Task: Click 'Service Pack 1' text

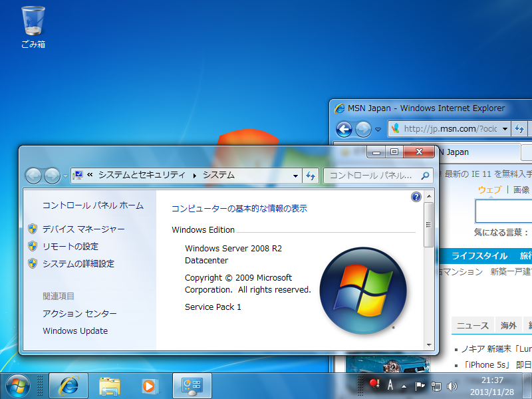Action: tap(213, 307)
